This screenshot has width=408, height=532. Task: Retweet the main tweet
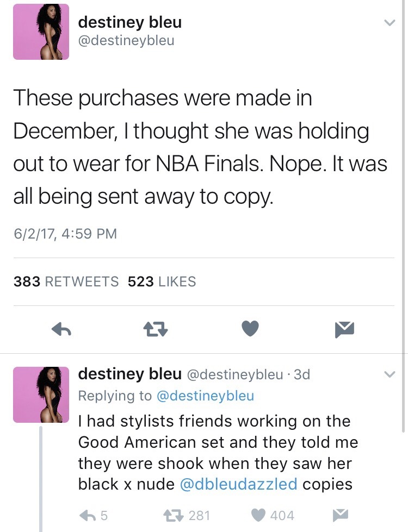(x=155, y=329)
